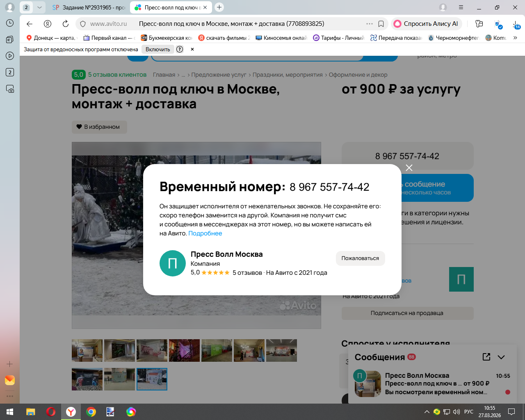Image resolution: width=525 pixels, height=420 pixels.
Task: Open the Донецк — карта bookmark
Action: pos(52,38)
